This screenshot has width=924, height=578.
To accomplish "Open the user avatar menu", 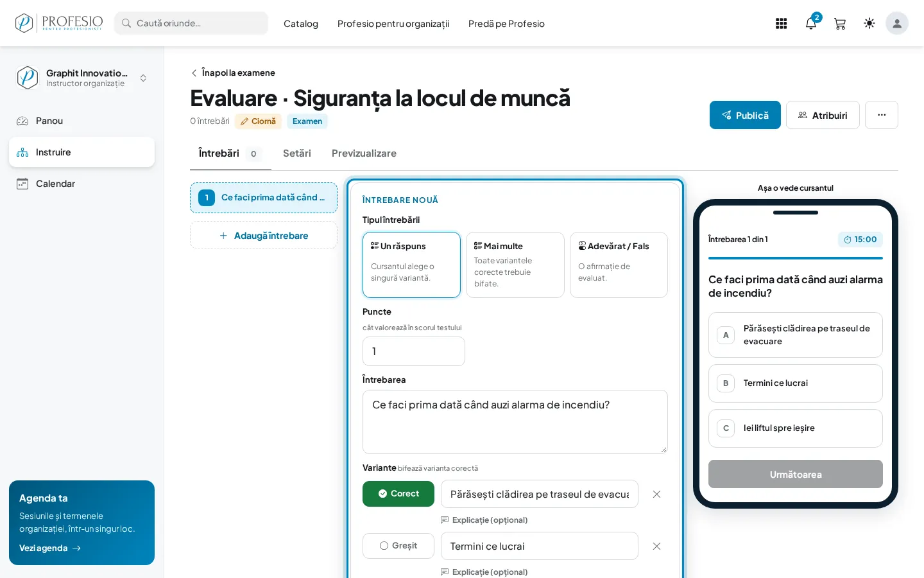I will click(897, 23).
